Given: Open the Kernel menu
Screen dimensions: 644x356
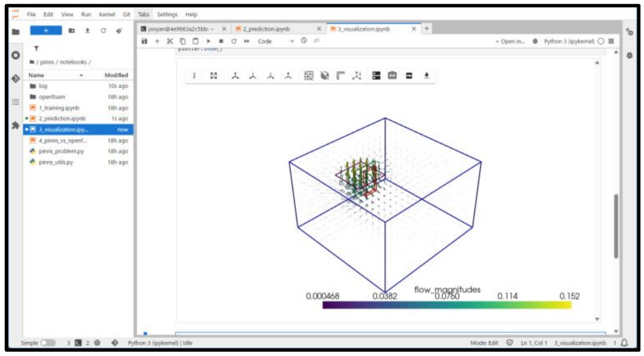Looking at the screenshot, I should click(108, 14).
